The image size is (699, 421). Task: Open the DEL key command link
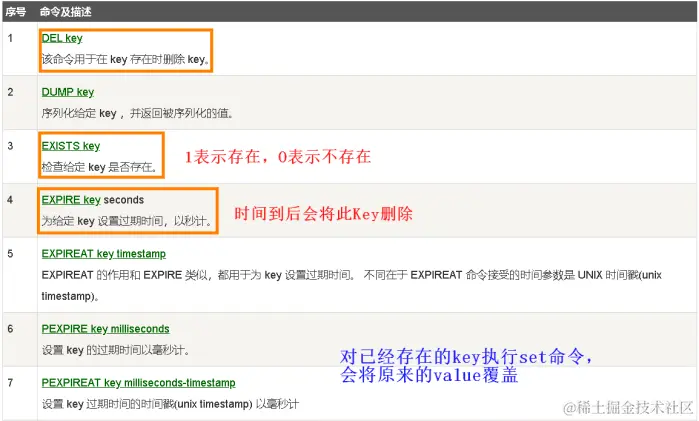(62, 38)
